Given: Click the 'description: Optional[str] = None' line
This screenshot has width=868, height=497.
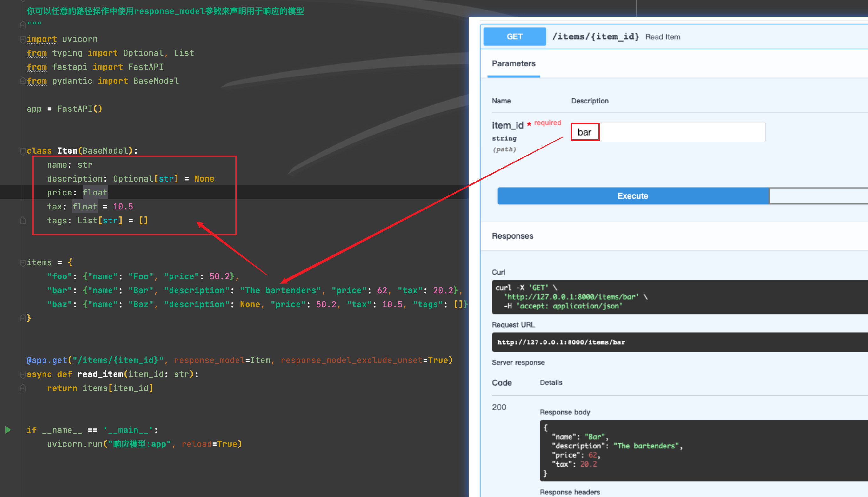Looking at the screenshot, I should point(131,179).
